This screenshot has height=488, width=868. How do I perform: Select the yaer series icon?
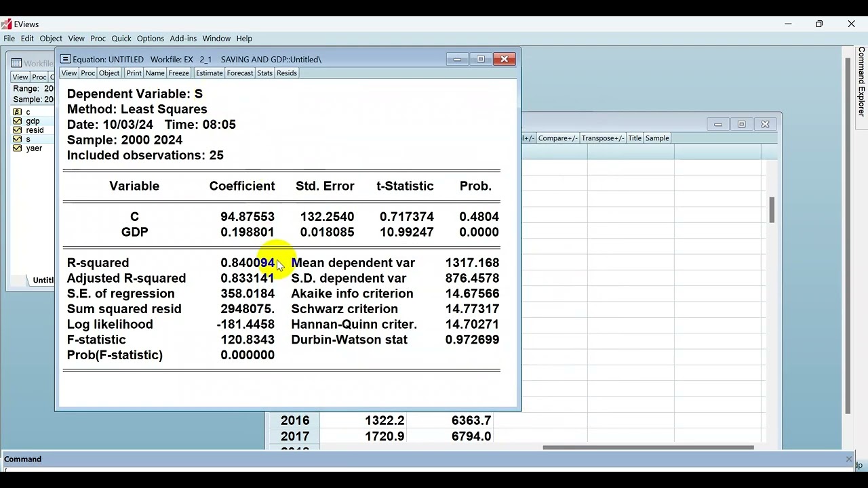click(17, 148)
